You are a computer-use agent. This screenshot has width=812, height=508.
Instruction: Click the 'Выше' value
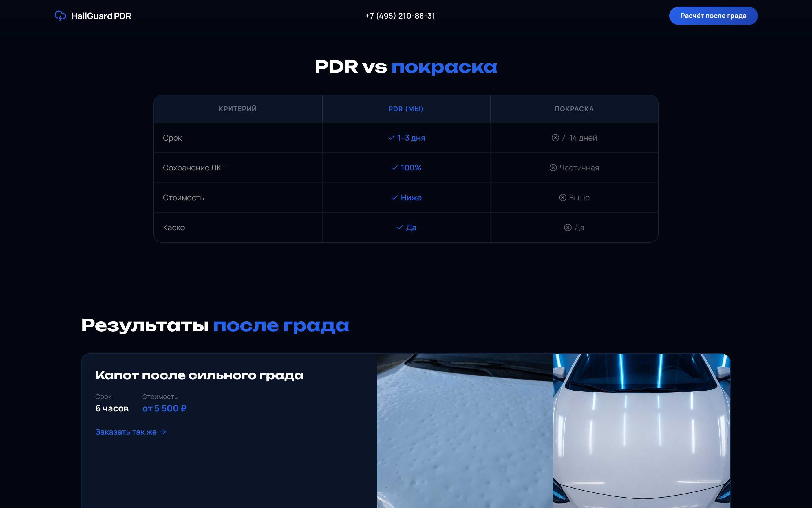[x=579, y=198]
